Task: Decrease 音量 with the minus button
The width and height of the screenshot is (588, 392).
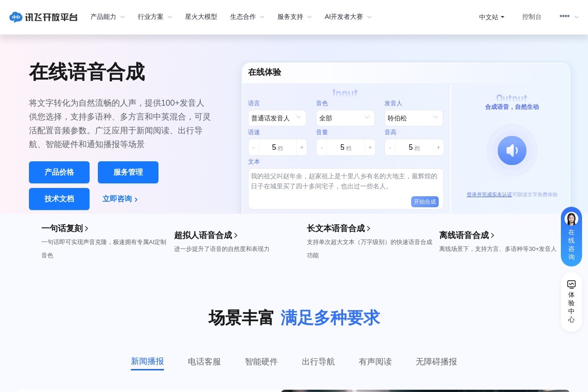Action: [322, 148]
